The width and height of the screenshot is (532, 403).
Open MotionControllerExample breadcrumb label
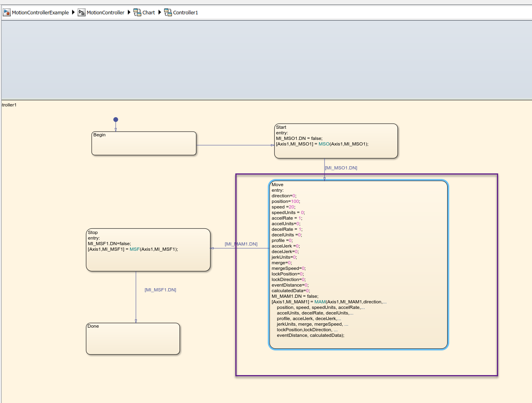[40, 12]
